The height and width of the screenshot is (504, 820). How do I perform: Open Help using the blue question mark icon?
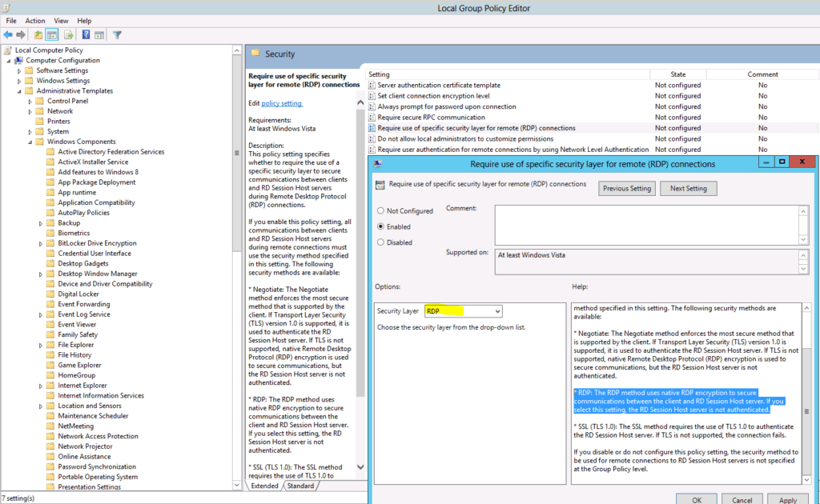tap(85, 34)
